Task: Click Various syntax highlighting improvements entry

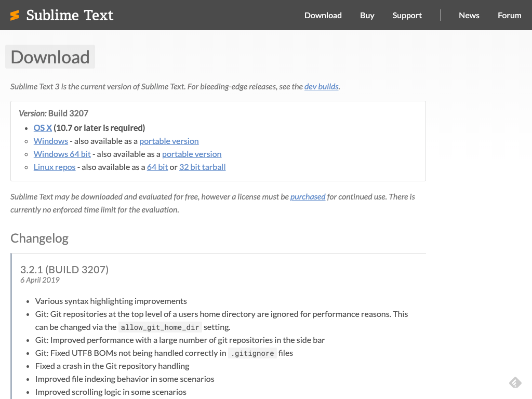Action: 111,301
